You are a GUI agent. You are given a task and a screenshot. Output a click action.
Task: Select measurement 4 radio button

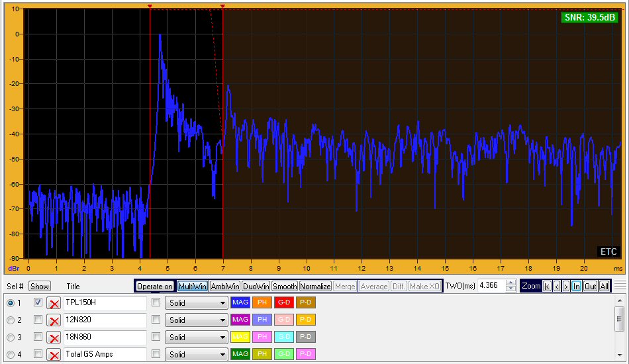click(11, 355)
